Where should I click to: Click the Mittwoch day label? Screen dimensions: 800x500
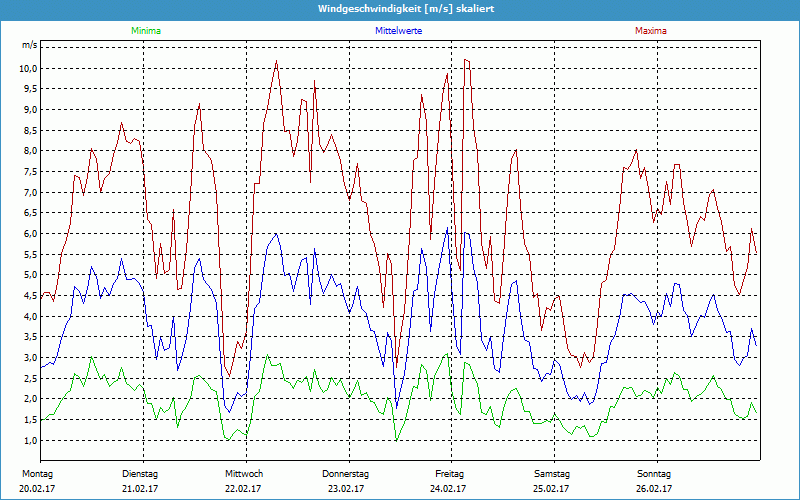tap(244, 474)
